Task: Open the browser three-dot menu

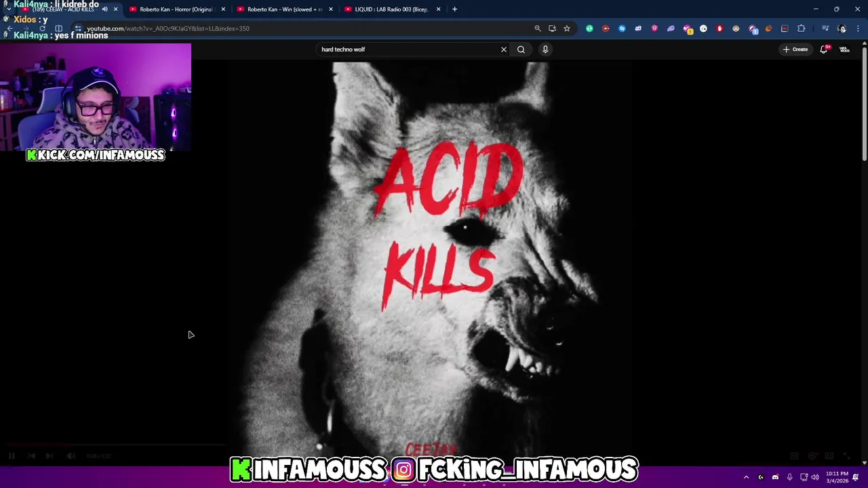Action: point(859,28)
